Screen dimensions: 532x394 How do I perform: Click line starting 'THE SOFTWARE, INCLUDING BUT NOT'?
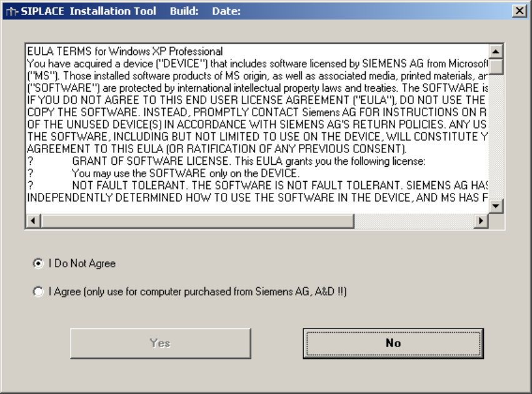pos(258,137)
